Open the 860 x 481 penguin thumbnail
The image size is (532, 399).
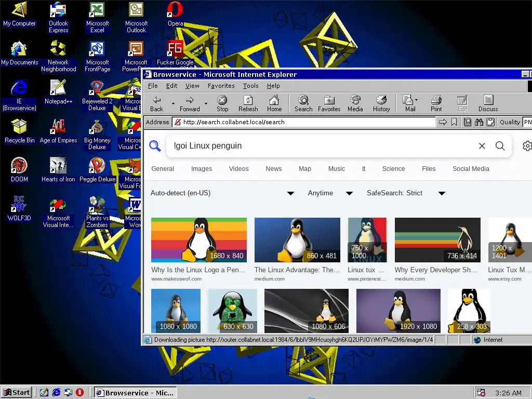297,240
